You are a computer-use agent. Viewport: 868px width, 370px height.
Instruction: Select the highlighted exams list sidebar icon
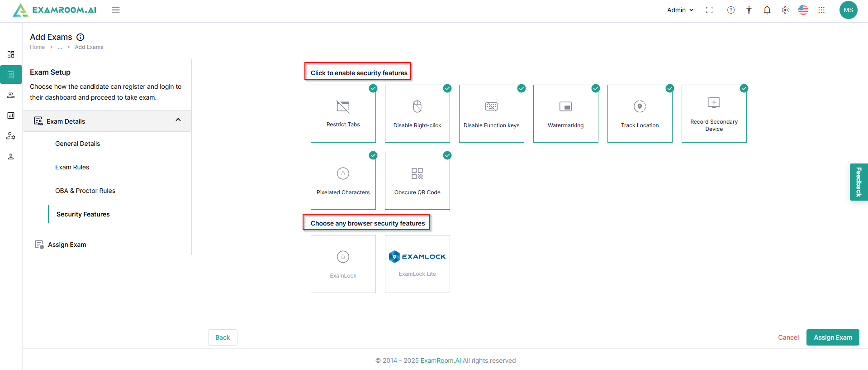click(11, 75)
